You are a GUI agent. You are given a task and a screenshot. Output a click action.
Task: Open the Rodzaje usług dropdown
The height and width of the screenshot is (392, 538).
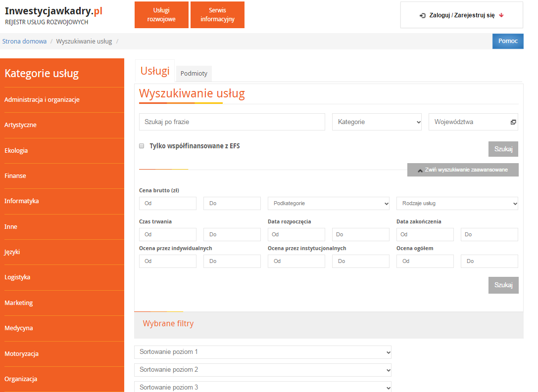(x=457, y=203)
